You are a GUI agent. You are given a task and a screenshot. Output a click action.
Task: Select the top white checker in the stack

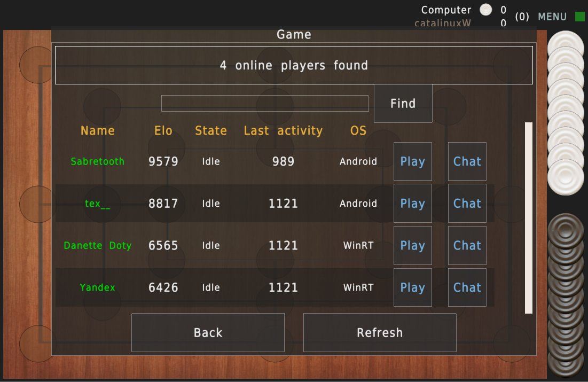[566, 45]
